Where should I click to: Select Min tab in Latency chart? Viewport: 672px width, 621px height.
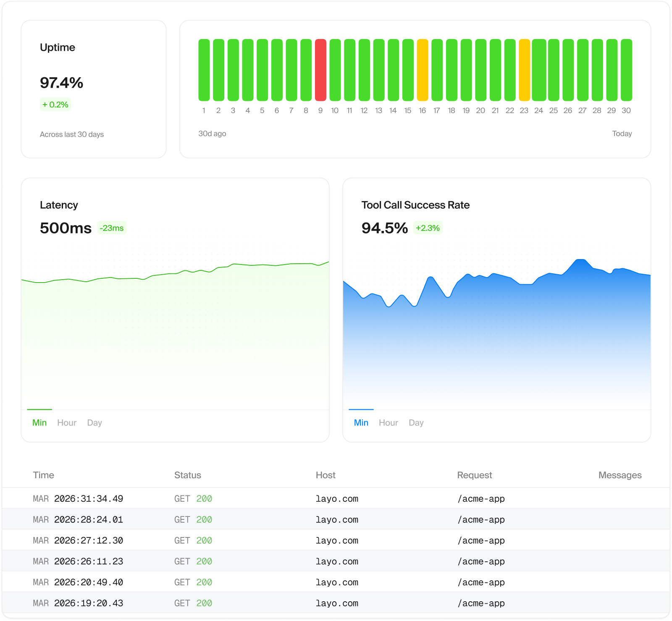pos(39,423)
